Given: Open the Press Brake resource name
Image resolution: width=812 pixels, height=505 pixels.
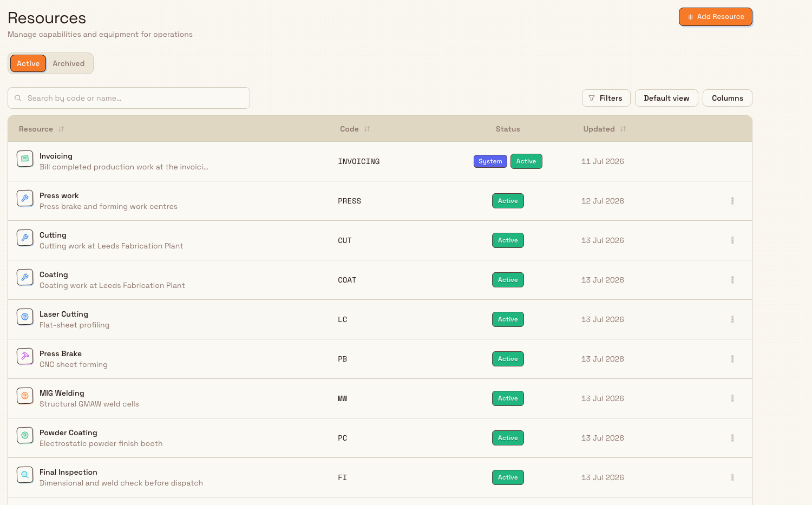Looking at the screenshot, I should (x=61, y=353).
